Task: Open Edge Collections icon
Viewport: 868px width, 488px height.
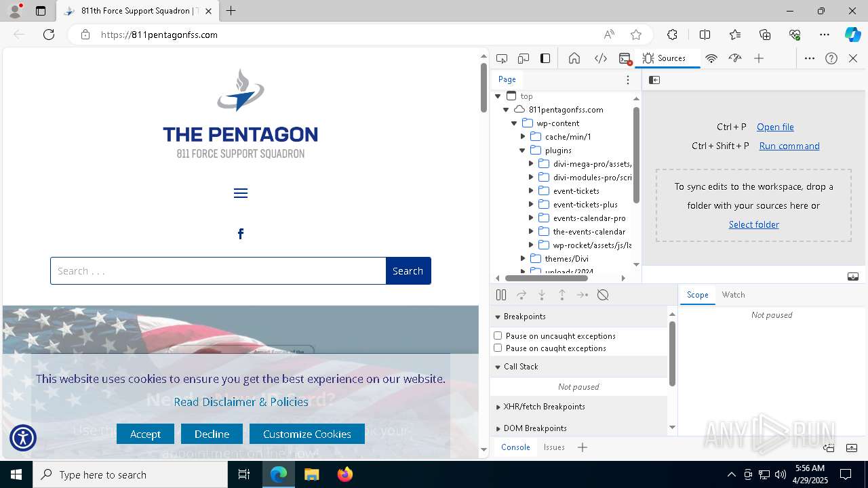Action: (x=765, y=35)
